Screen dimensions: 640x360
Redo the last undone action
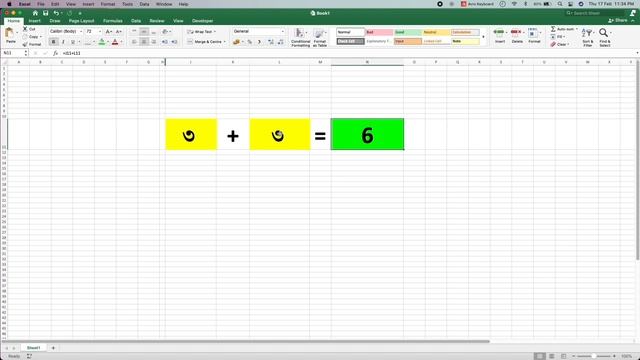[x=69, y=13]
